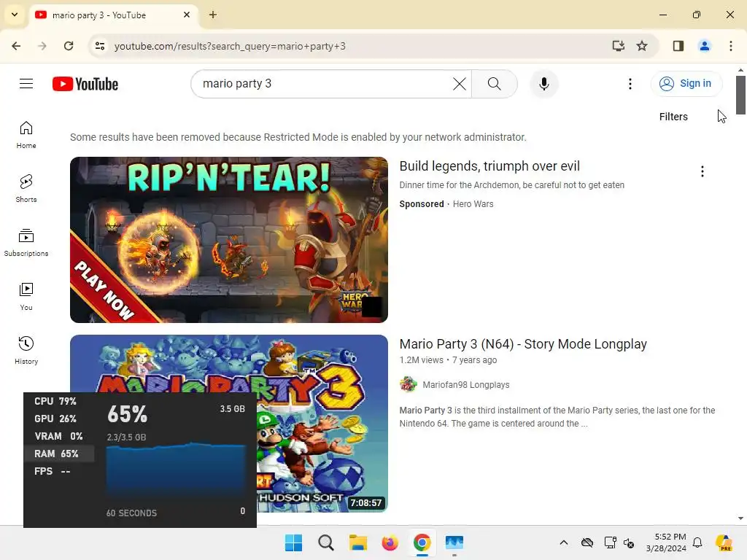
Task: Go back in Chrome
Action: click(16, 46)
